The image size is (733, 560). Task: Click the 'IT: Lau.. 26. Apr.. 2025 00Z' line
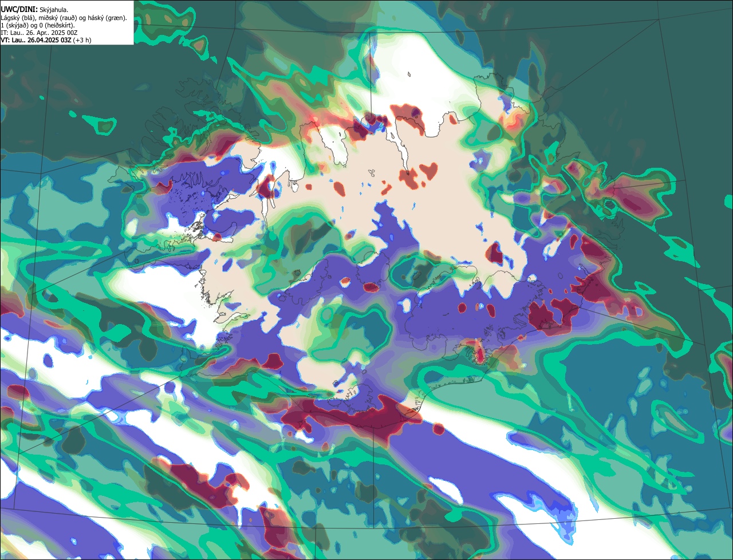click(x=39, y=33)
